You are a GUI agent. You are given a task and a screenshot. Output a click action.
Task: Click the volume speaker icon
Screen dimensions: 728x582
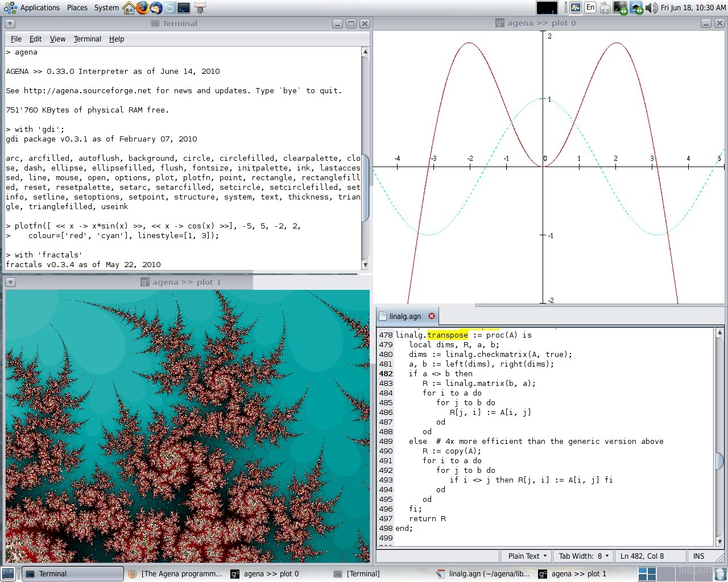coord(652,8)
